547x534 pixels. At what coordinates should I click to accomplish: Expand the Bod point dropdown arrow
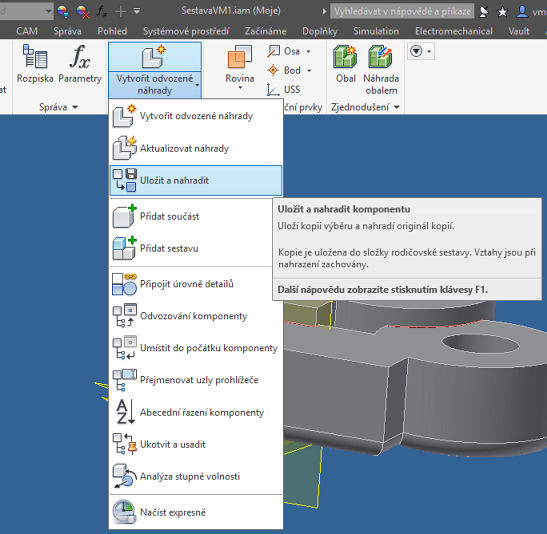click(309, 70)
